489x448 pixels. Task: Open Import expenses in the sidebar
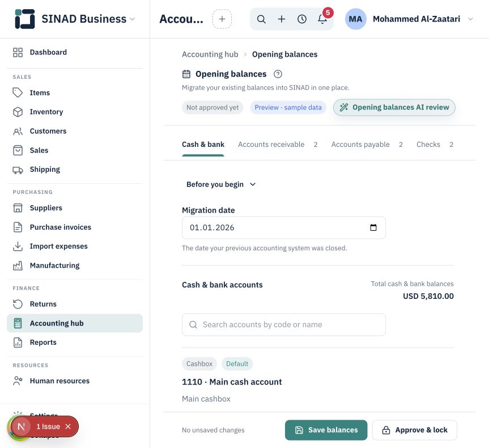[x=75, y=246]
